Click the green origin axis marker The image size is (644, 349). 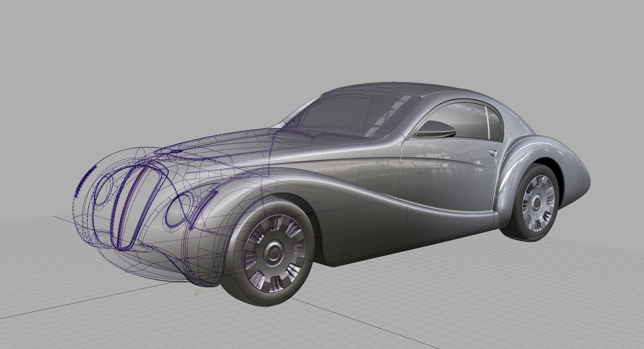click(196, 293)
